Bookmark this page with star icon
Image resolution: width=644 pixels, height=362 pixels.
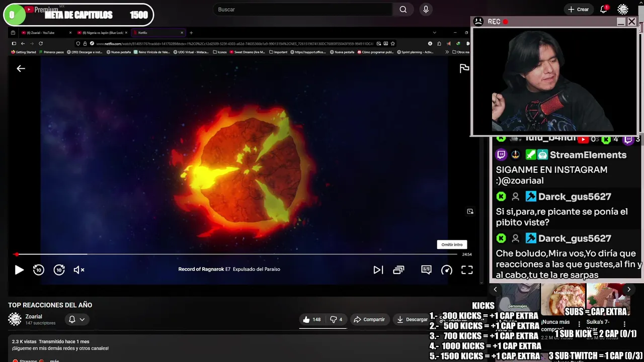tap(393, 44)
